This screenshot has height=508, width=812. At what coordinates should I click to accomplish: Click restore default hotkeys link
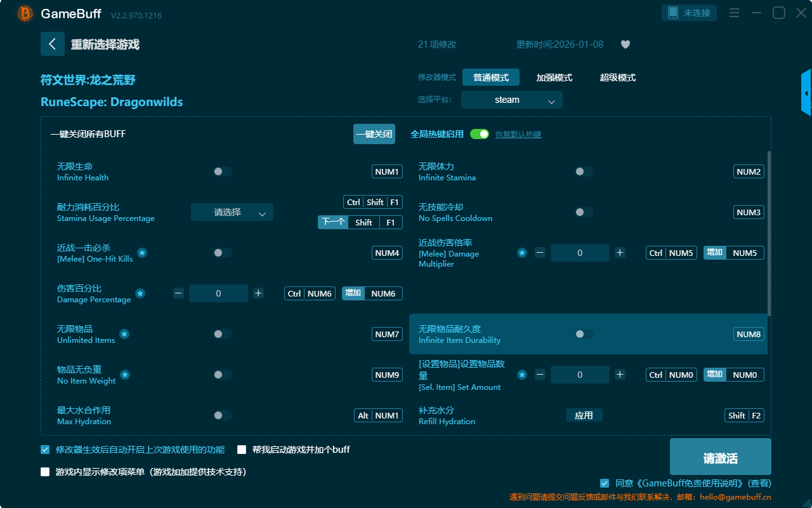pyautogui.click(x=518, y=135)
